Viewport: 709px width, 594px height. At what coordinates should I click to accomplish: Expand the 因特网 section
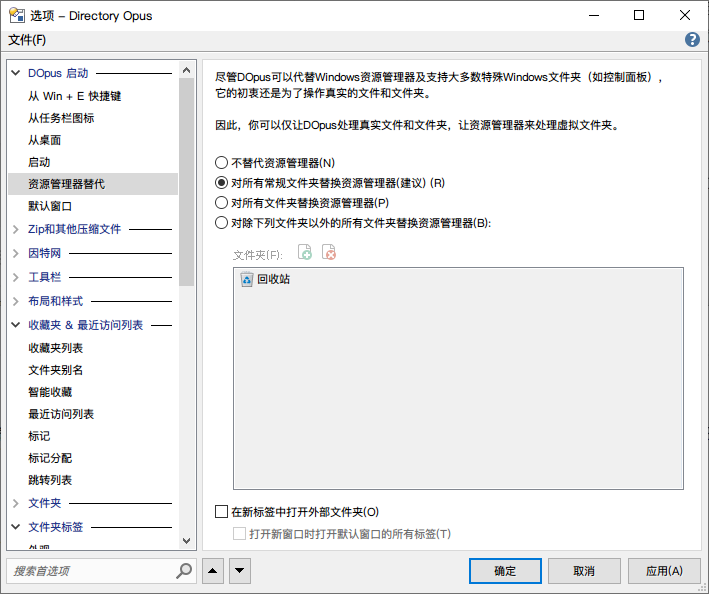16,253
